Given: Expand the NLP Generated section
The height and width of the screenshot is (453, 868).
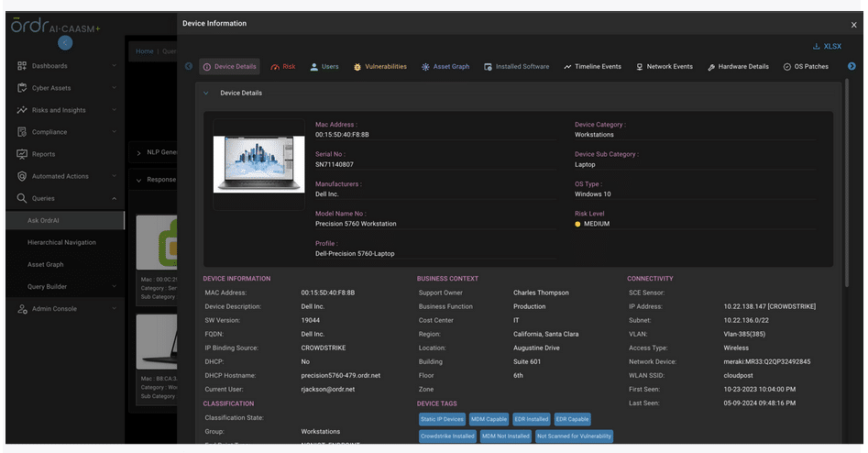Looking at the screenshot, I should click(x=138, y=152).
